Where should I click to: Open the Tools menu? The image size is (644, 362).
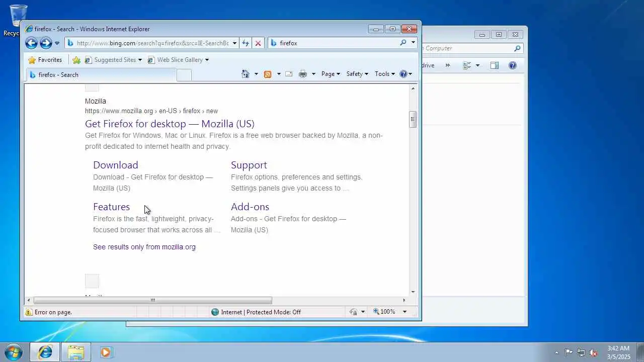(385, 74)
